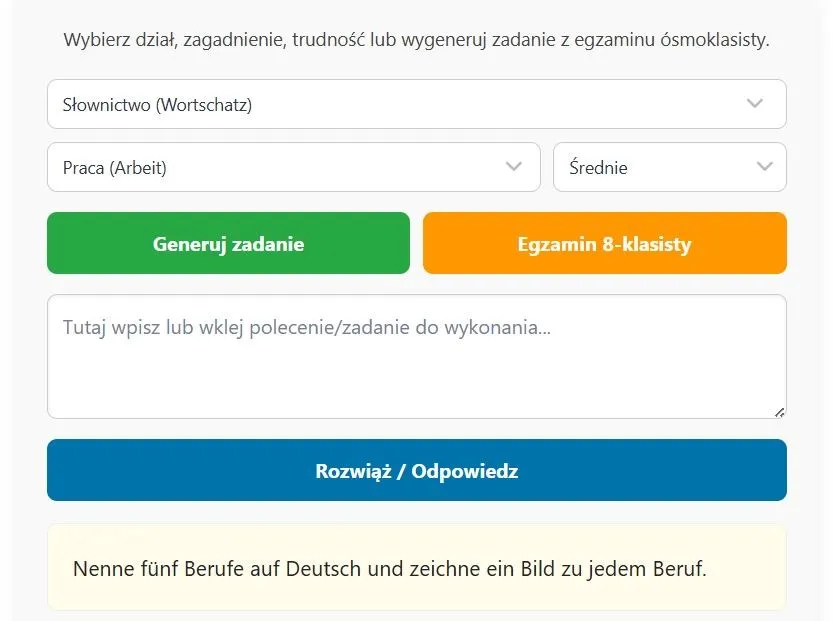
Task: Select the "Średnie" label text
Action: pyautogui.click(x=598, y=168)
